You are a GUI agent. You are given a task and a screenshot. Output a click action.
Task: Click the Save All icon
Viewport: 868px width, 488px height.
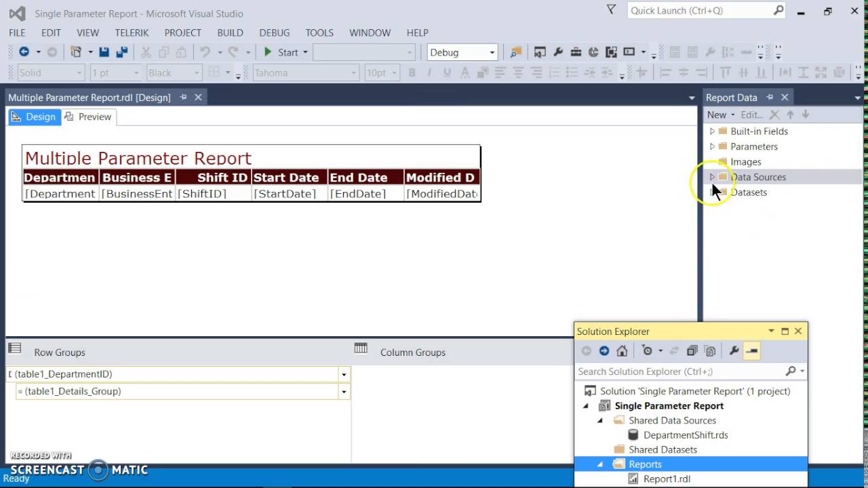click(x=122, y=52)
